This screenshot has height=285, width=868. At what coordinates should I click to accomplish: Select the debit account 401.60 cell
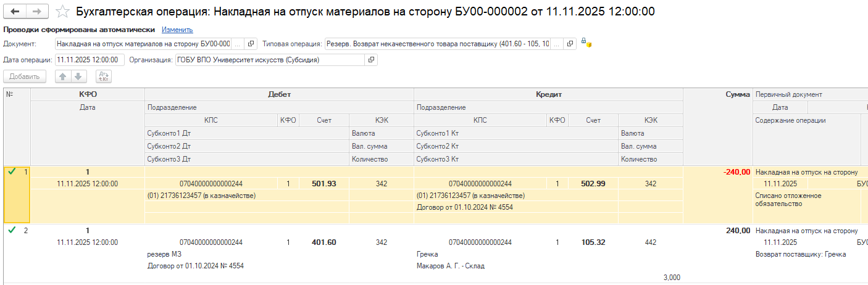[324, 242]
